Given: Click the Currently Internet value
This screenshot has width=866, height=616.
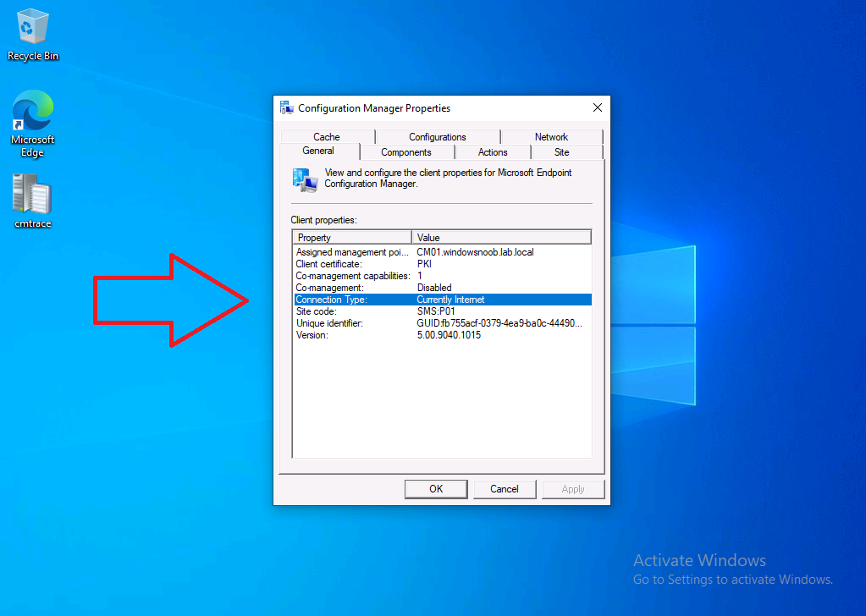Looking at the screenshot, I should (450, 300).
